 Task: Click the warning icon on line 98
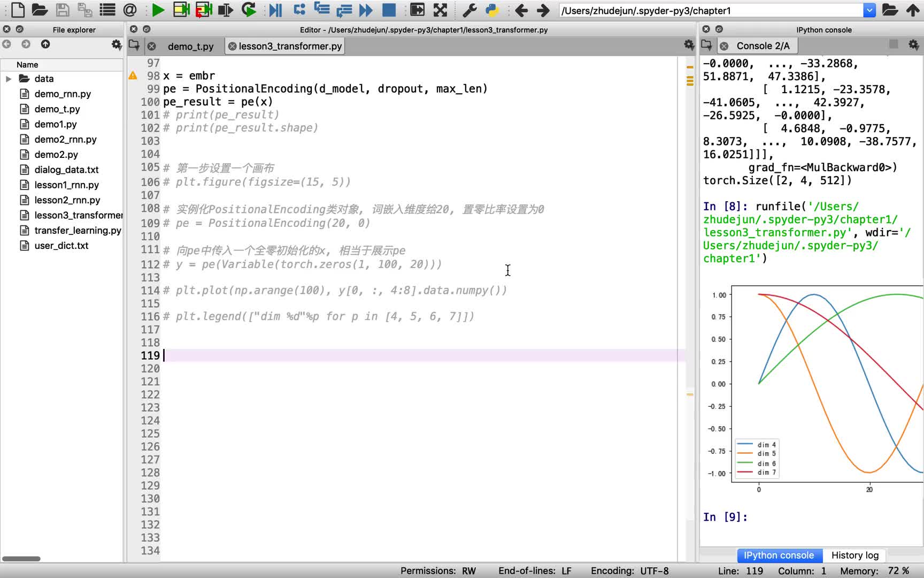point(133,75)
